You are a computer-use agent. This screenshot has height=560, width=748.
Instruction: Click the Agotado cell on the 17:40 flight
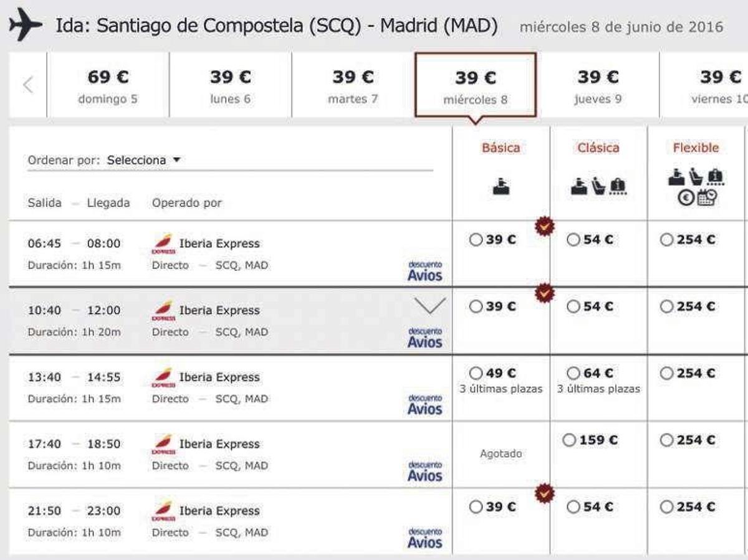point(501,453)
